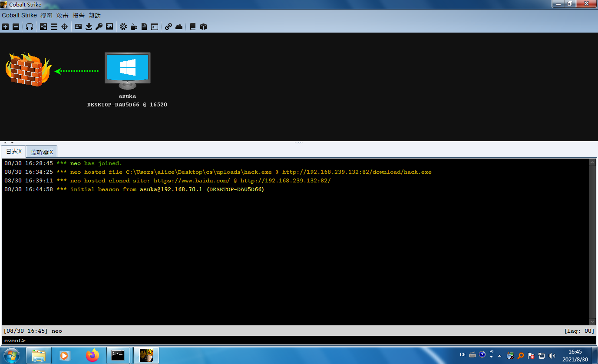Open the Downloaded Files icon
Image resolution: width=598 pixels, height=364 pixels.
tap(89, 26)
